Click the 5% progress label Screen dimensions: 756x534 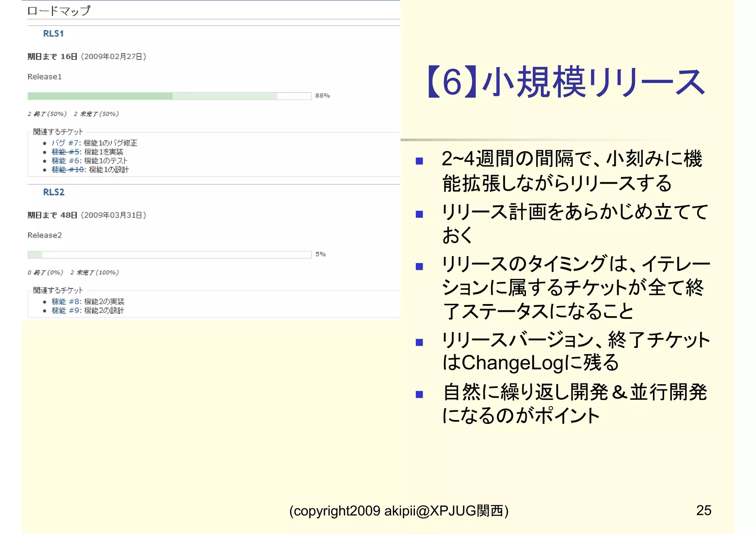pyautogui.click(x=320, y=254)
